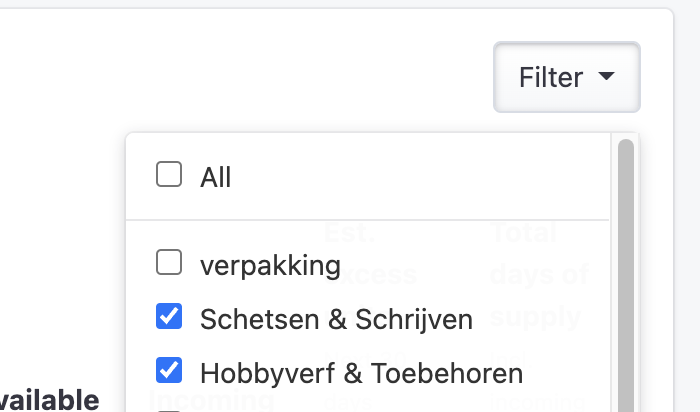The height and width of the screenshot is (412, 700).
Task: Click the empty box icon beside verpakking
Action: 169,262
